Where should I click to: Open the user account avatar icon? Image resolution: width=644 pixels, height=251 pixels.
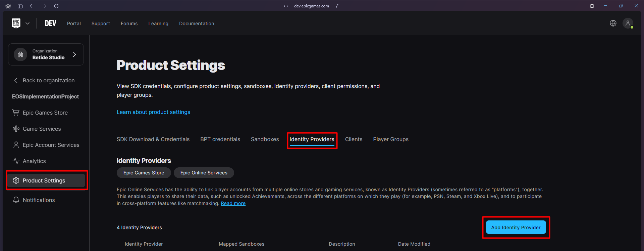(x=628, y=23)
